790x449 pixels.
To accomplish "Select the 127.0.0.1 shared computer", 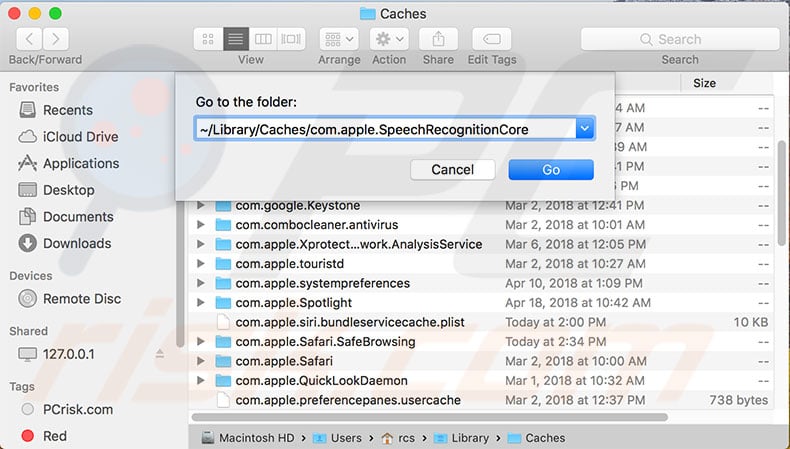I will coord(68,354).
